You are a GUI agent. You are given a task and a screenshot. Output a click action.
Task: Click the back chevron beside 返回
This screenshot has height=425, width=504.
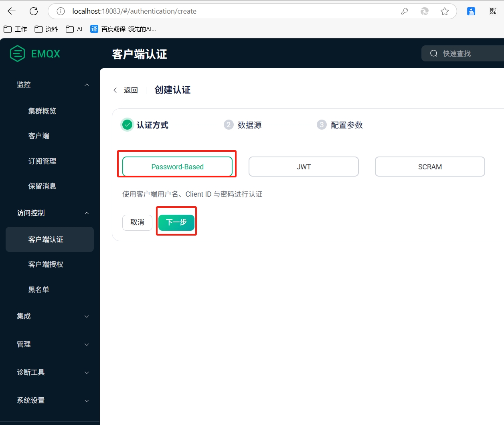click(x=115, y=90)
